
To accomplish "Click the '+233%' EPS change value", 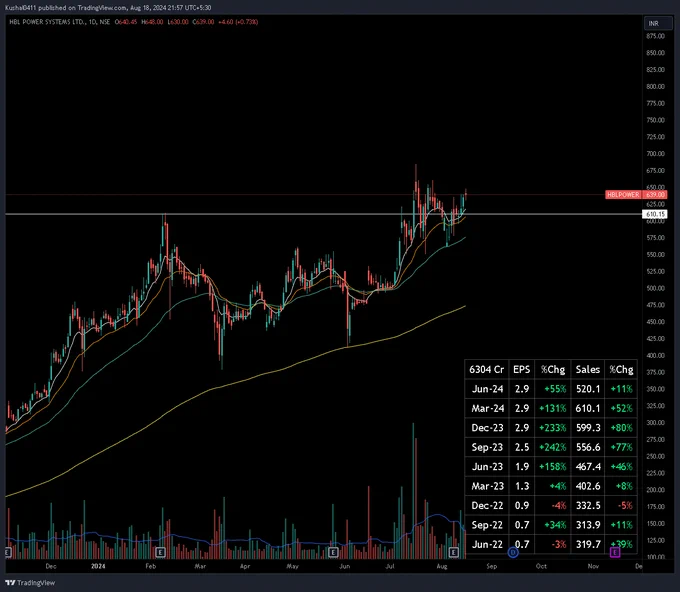I will pyautogui.click(x=552, y=428).
